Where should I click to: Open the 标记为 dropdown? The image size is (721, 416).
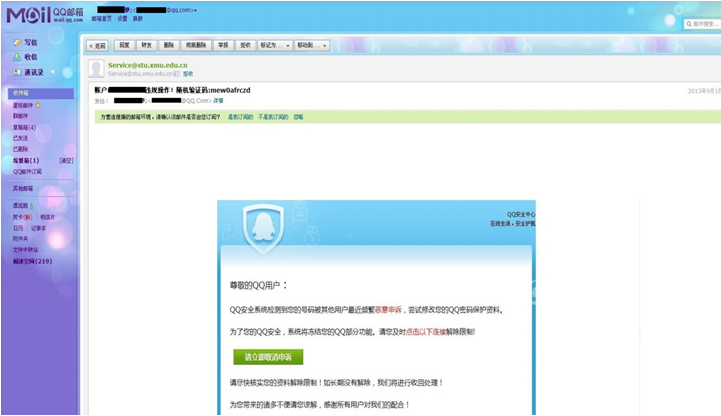(274, 45)
